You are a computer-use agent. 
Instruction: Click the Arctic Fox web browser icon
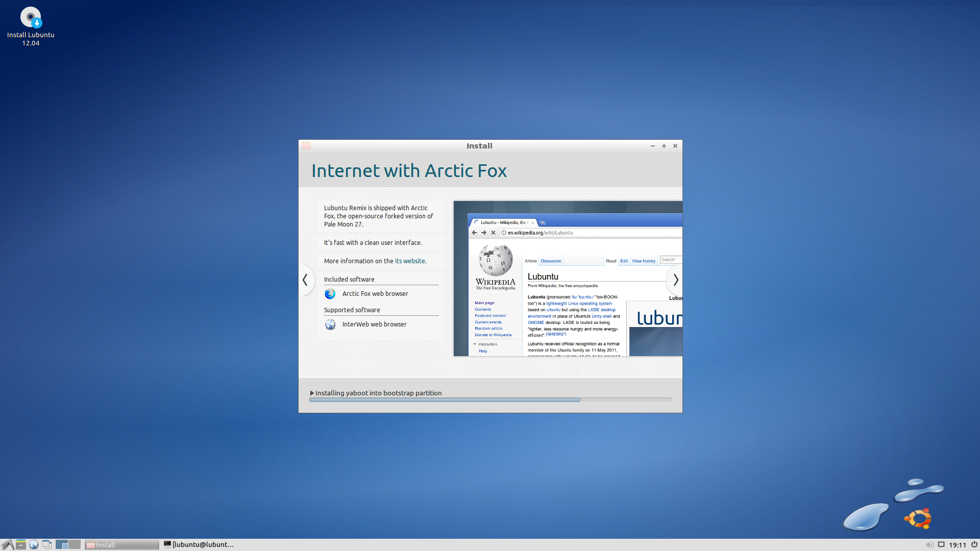pyautogui.click(x=330, y=294)
